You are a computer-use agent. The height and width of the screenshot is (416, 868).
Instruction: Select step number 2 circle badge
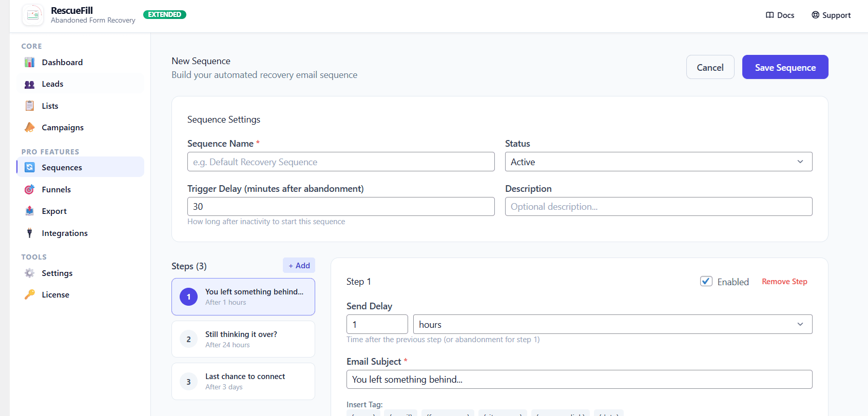click(188, 339)
